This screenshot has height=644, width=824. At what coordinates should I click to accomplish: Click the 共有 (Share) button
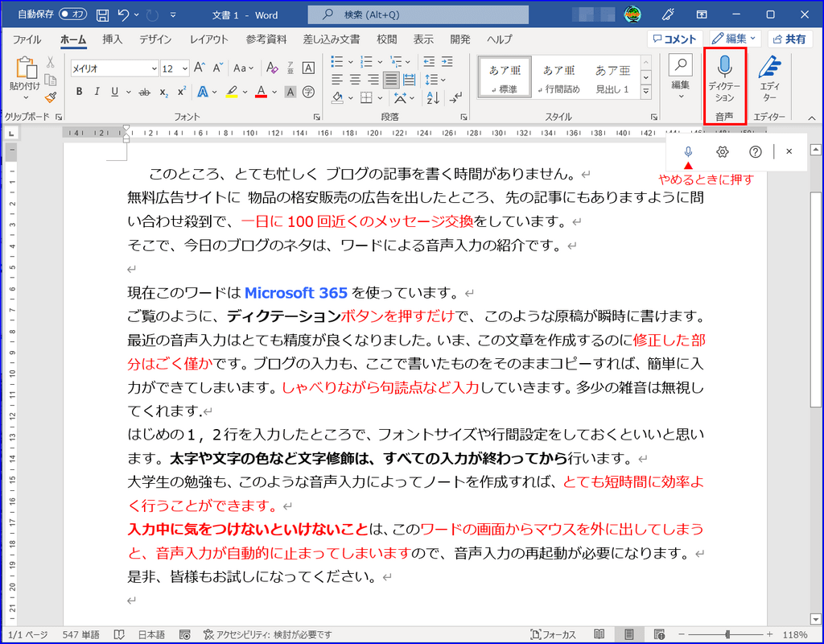[x=789, y=39]
